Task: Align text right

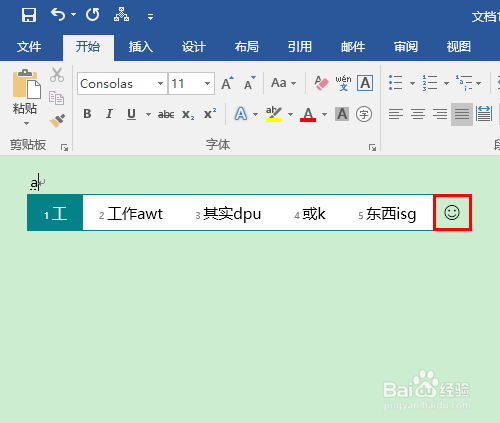Action: click(x=440, y=114)
